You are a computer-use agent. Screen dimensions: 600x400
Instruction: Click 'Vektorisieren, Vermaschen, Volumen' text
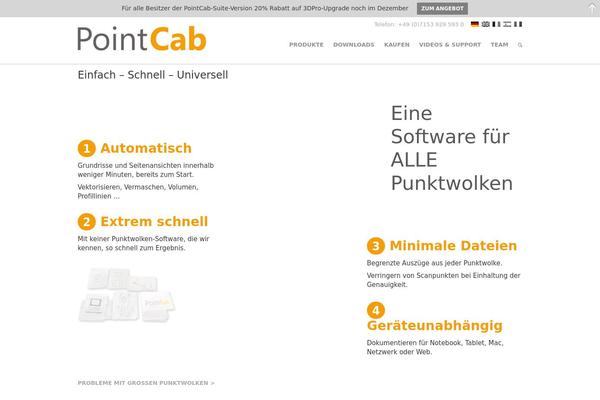138,191
